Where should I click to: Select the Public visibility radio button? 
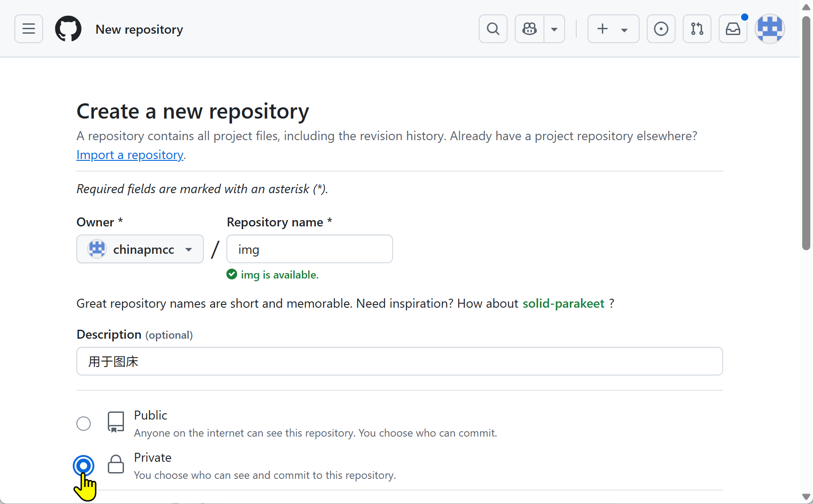[x=84, y=424]
